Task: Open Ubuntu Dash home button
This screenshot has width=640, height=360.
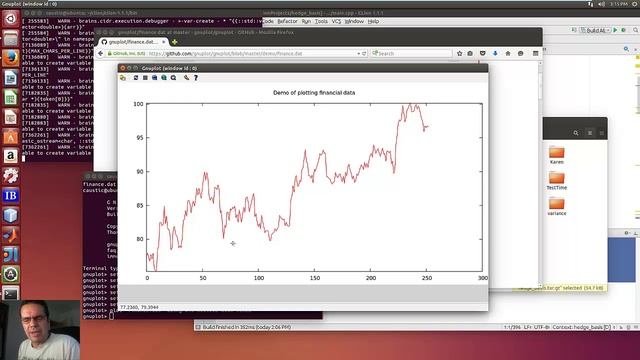Action: (11, 19)
